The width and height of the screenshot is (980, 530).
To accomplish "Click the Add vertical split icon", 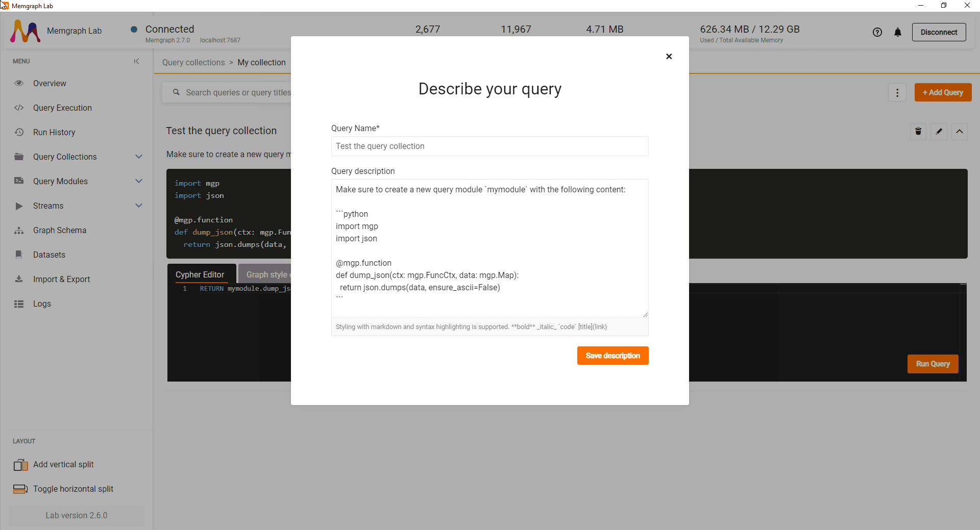I will [x=20, y=465].
